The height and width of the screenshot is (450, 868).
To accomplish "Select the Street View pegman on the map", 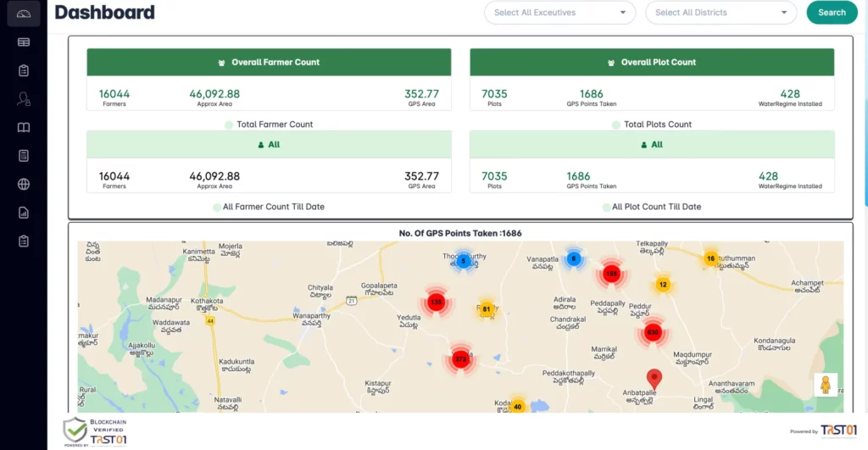I will (825, 385).
